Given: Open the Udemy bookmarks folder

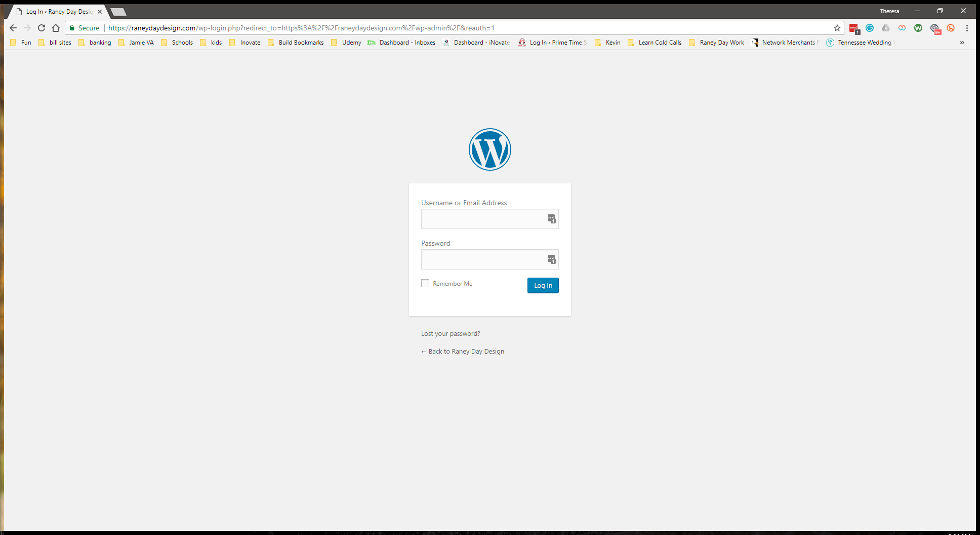Looking at the screenshot, I should 346,43.
